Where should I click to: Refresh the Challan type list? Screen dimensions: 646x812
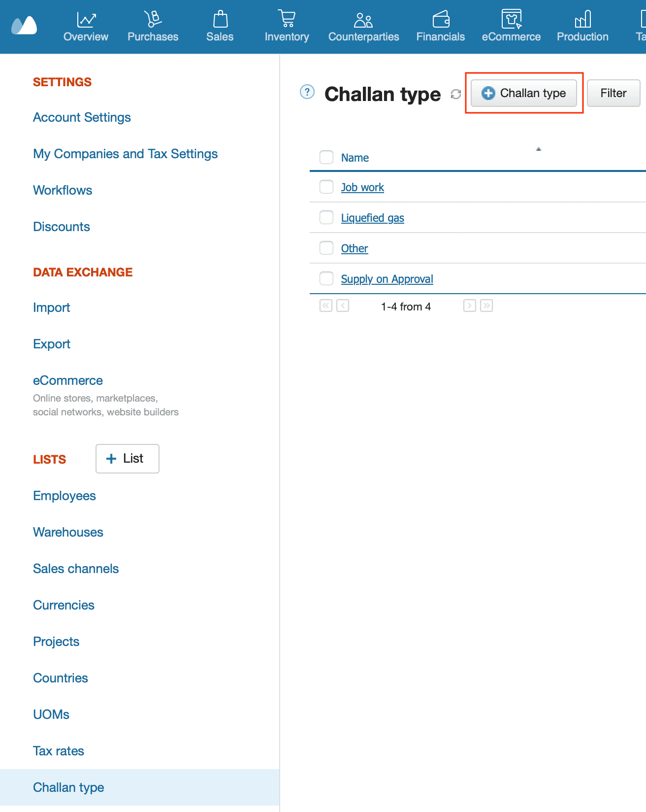456,94
